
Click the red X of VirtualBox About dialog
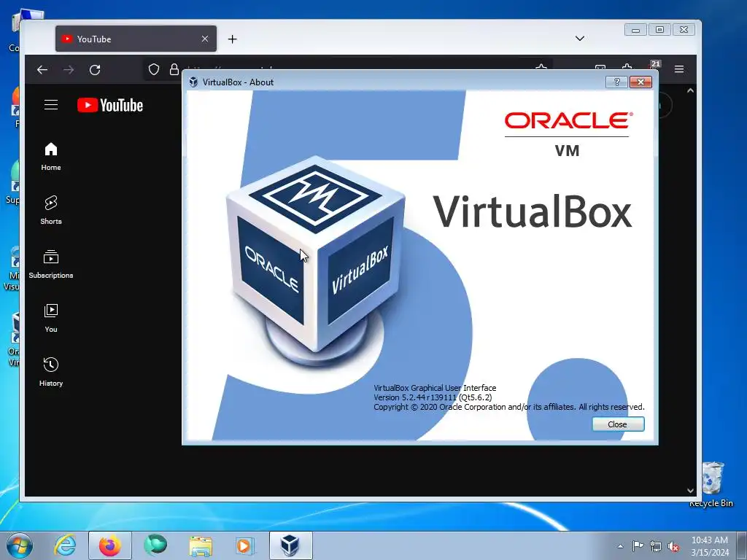[x=640, y=82]
